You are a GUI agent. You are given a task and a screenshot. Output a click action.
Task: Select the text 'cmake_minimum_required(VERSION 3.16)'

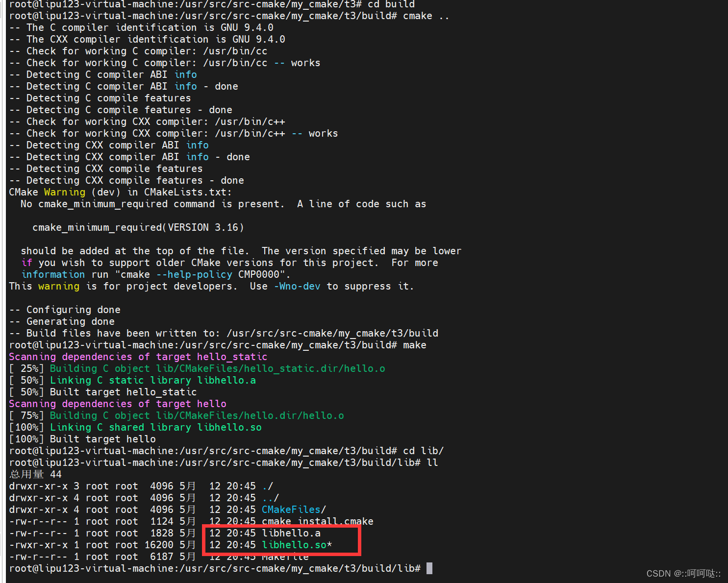coord(138,227)
